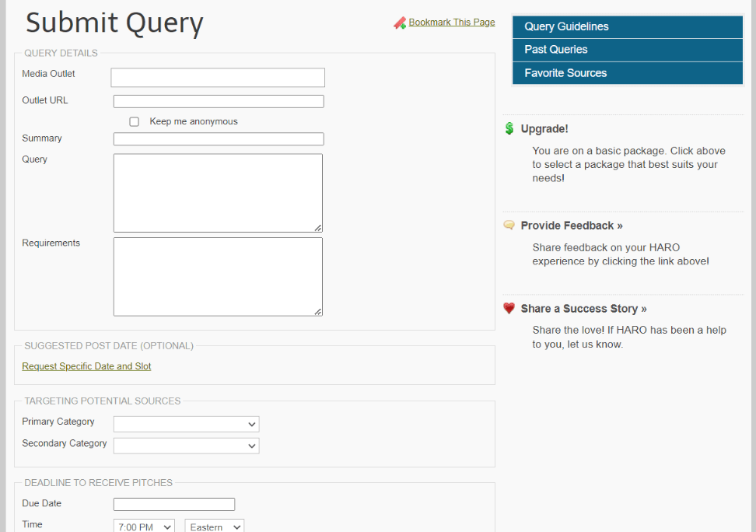Open the 7:00 PM time dropdown
Image resolution: width=756 pixels, height=532 pixels.
[x=144, y=527]
